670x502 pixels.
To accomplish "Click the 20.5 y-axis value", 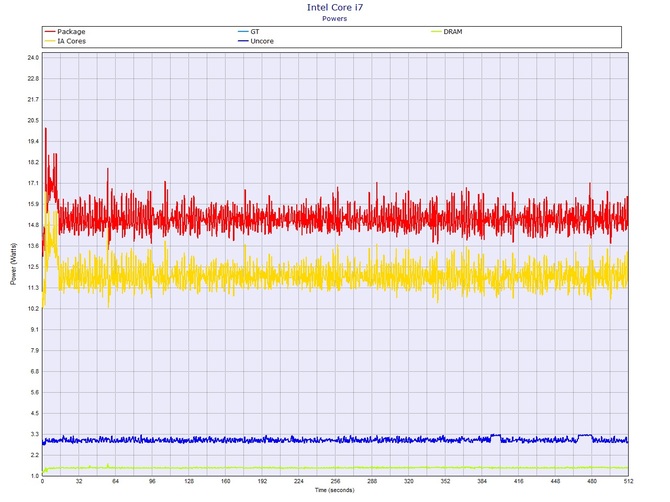I will tap(33, 120).
